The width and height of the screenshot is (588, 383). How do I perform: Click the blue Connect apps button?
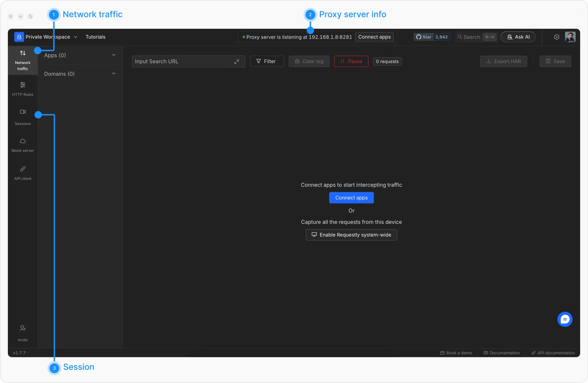351,198
